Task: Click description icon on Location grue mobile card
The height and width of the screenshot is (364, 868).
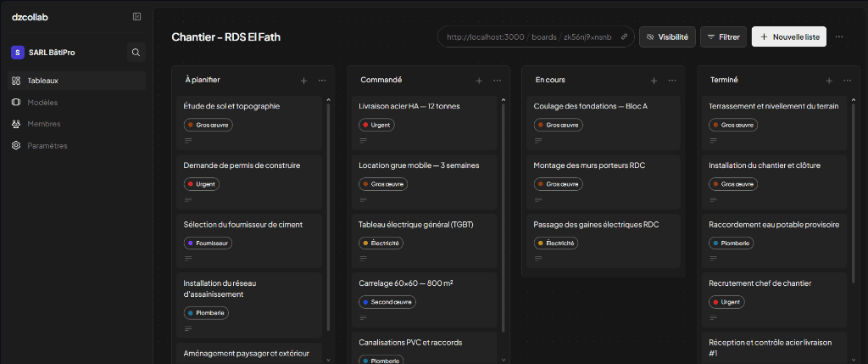Action: pyautogui.click(x=363, y=199)
